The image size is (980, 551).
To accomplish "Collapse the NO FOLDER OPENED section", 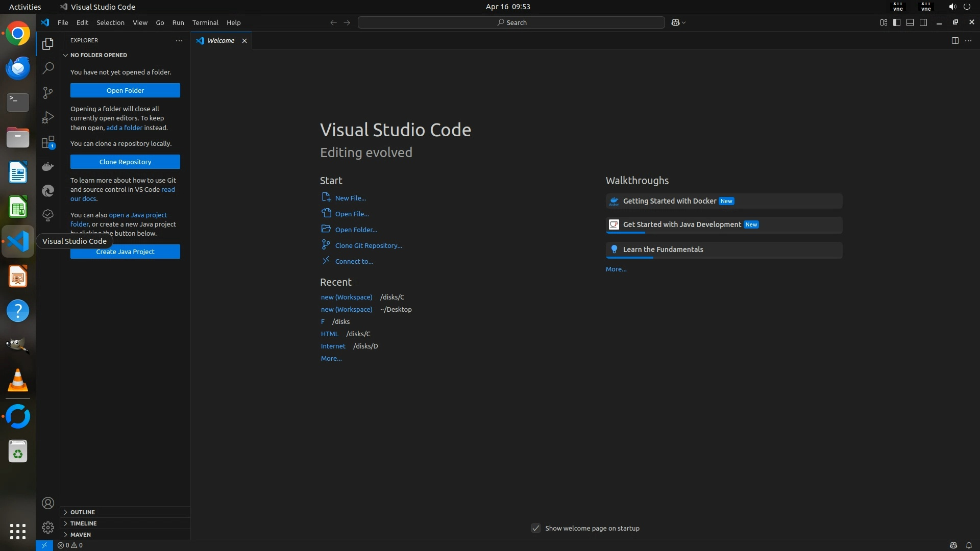I will tap(99, 55).
